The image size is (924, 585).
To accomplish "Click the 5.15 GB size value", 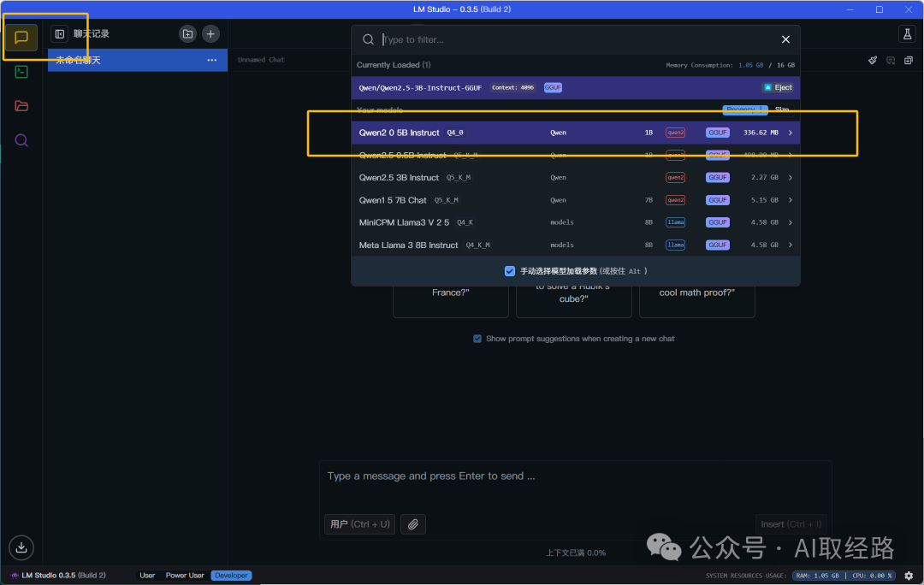I will [764, 200].
